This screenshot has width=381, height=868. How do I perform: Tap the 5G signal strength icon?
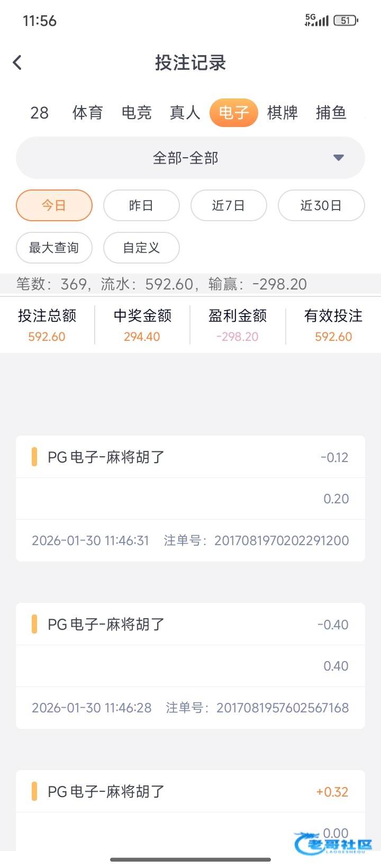click(x=316, y=21)
